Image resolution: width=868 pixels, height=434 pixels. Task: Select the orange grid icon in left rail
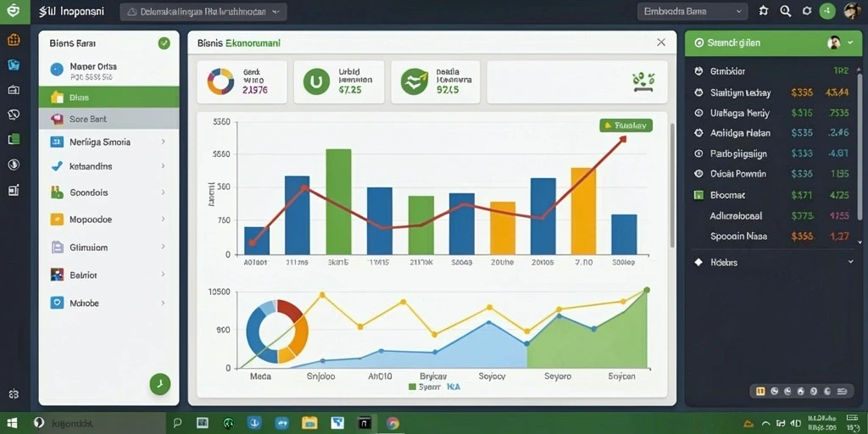[14, 40]
